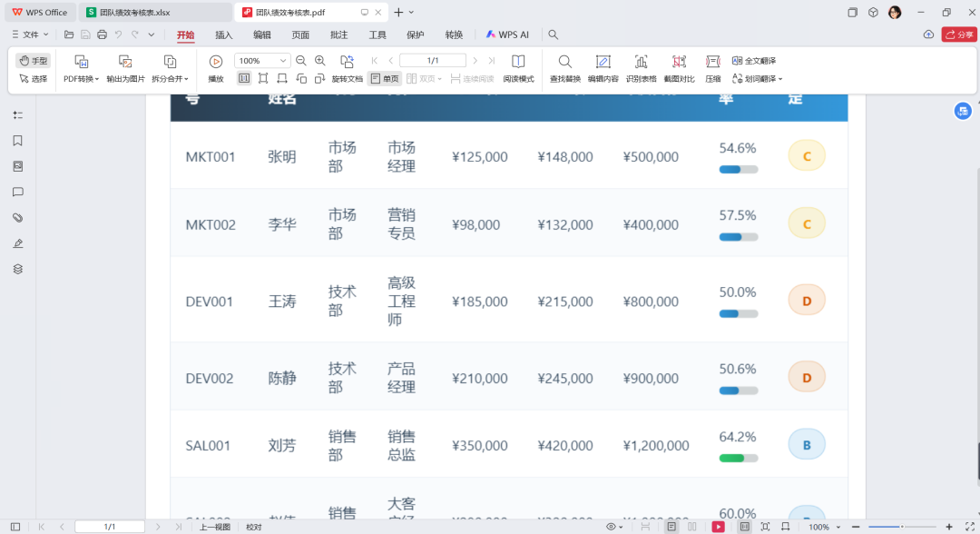Toggle 单页 single page view mode
Viewport: 980px width, 534px height.
[386, 78]
